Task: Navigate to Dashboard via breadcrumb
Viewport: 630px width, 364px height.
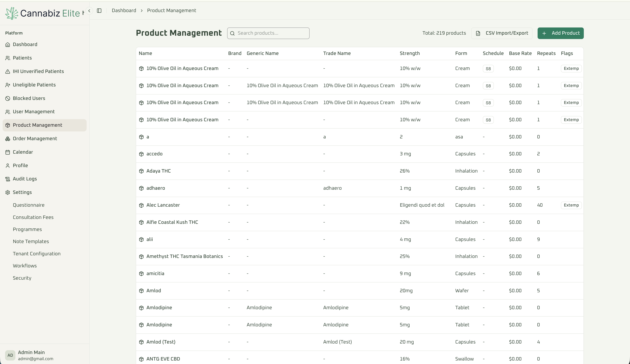Action: pos(124,10)
